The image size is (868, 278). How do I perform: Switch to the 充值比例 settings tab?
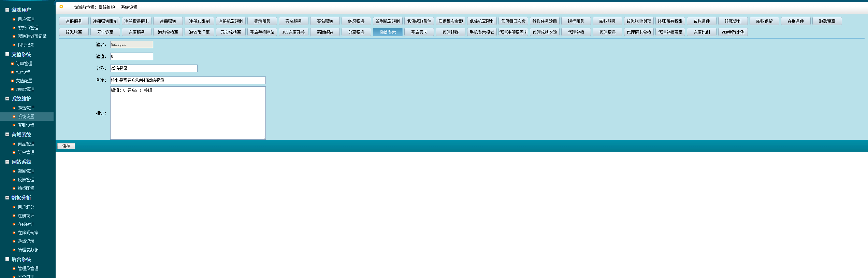701,32
